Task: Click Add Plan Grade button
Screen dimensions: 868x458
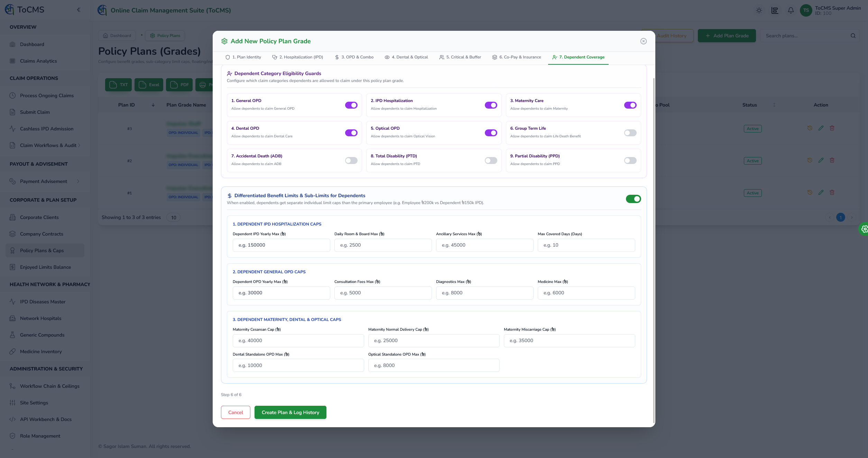Action: pyautogui.click(x=727, y=36)
